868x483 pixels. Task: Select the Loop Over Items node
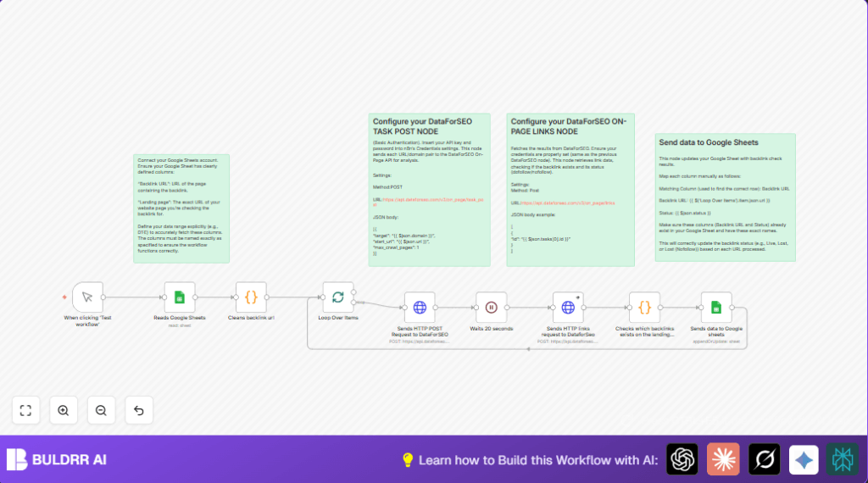click(x=337, y=297)
